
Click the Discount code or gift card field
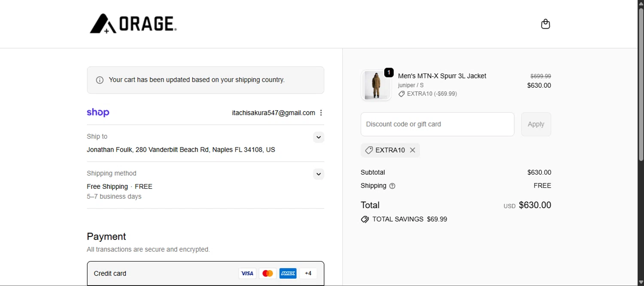[437, 124]
